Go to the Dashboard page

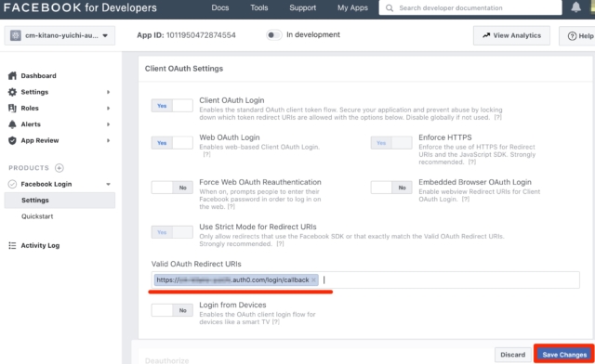(38, 76)
